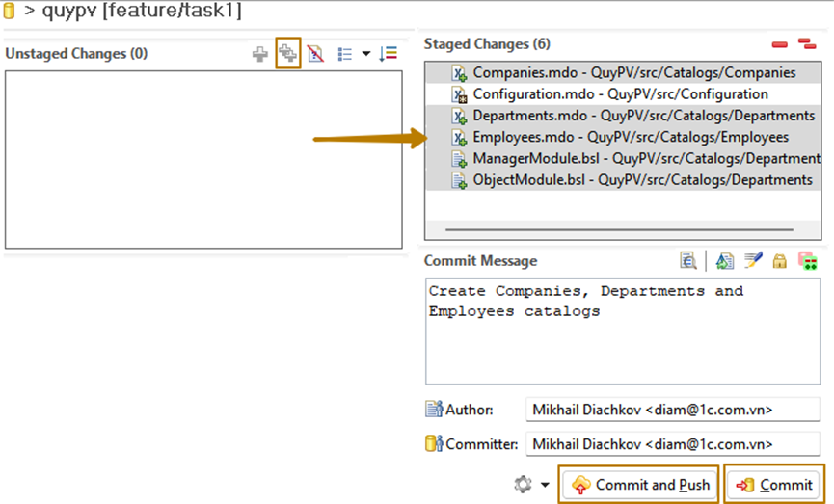834x504 pixels.
Task: Click the add selected files to index icon
Action: click(260, 55)
